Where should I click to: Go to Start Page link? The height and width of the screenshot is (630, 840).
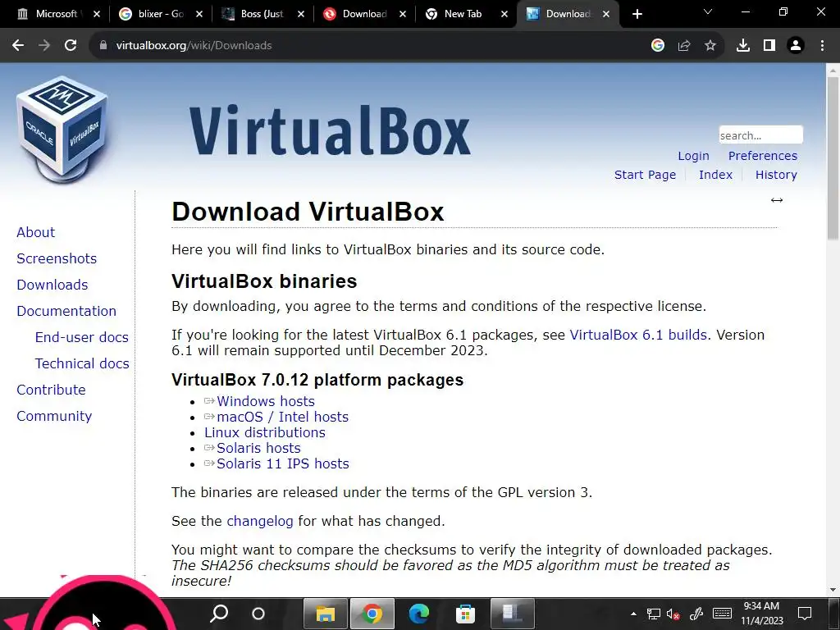pos(645,175)
